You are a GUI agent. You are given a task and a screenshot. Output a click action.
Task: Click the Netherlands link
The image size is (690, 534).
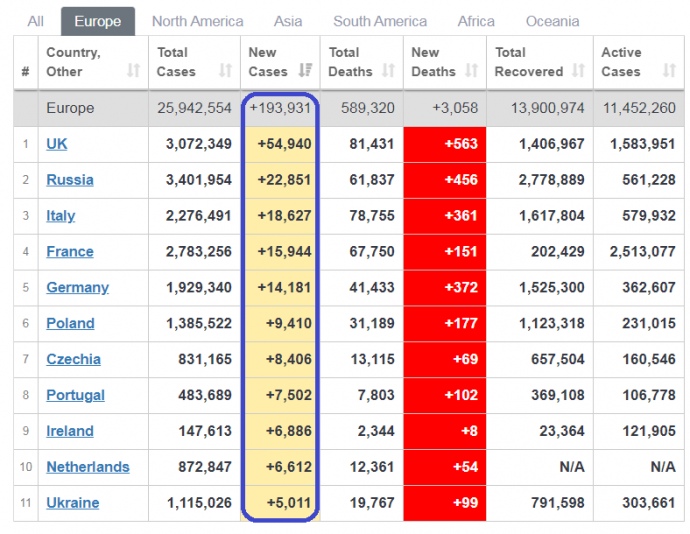[x=88, y=467]
